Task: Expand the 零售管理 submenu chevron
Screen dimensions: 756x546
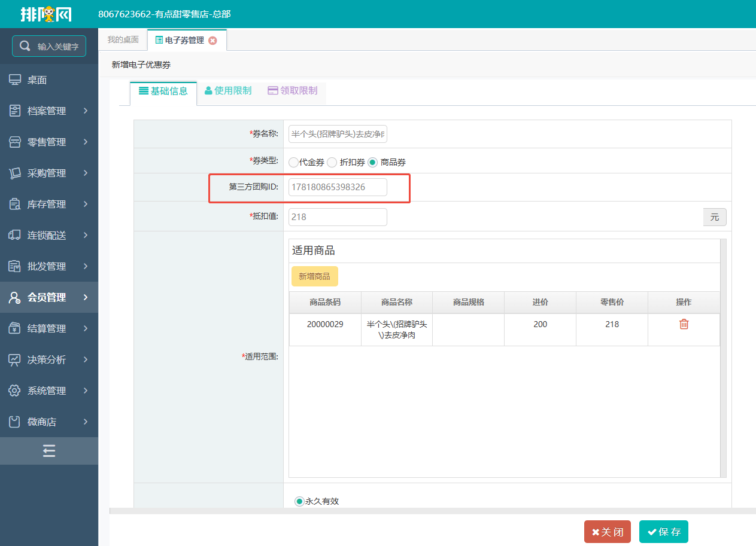Action: coord(86,142)
